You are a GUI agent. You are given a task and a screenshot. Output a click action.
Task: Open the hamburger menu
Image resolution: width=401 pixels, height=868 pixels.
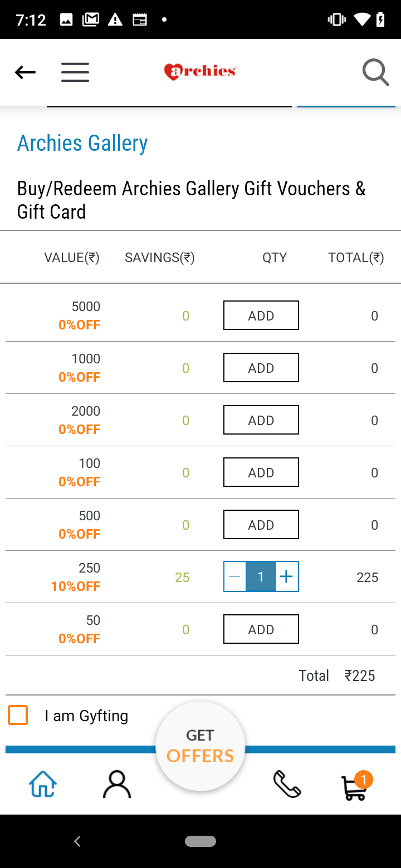(x=75, y=72)
